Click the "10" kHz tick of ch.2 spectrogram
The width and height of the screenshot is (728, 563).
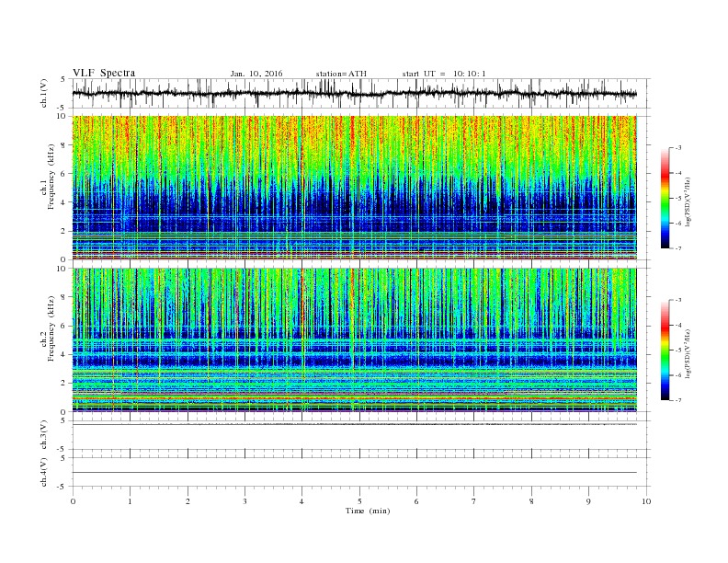[x=62, y=269]
